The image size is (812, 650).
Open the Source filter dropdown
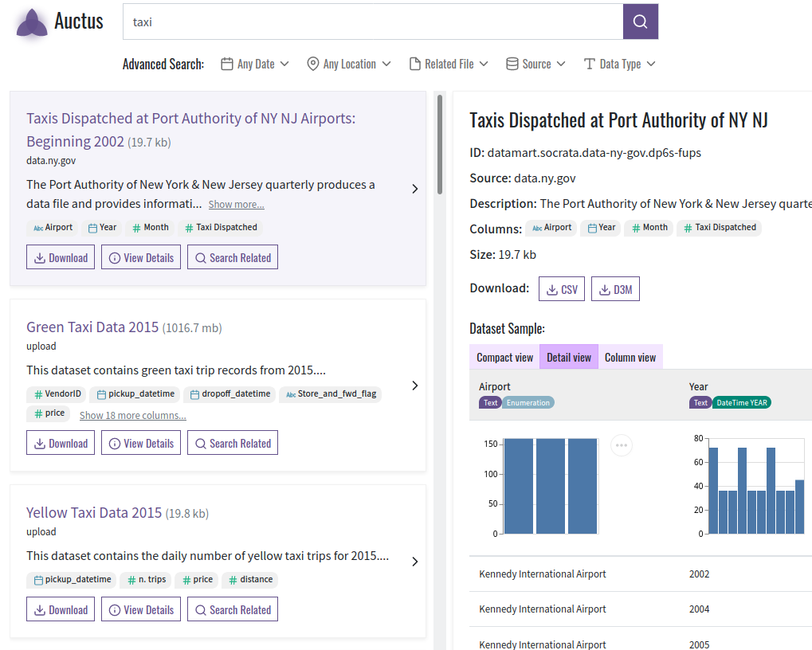pos(535,64)
